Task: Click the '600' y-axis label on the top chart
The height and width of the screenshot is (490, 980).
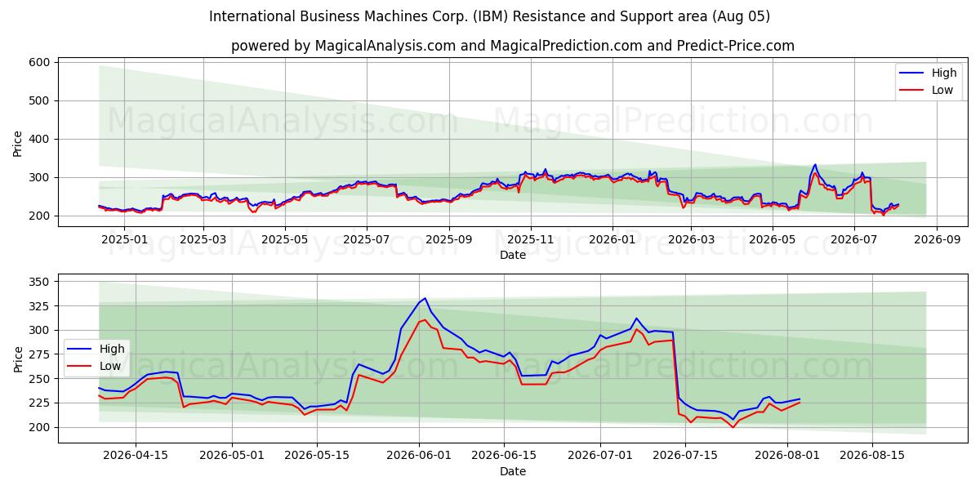Action: (41, 62)
